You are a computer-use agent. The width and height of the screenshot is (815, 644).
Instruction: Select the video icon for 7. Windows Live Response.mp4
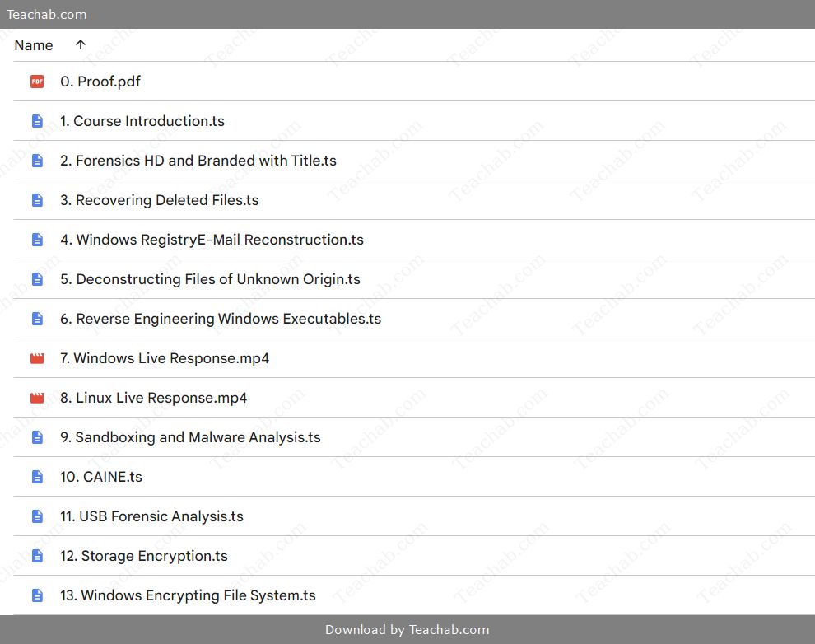[x=36, y=358]
